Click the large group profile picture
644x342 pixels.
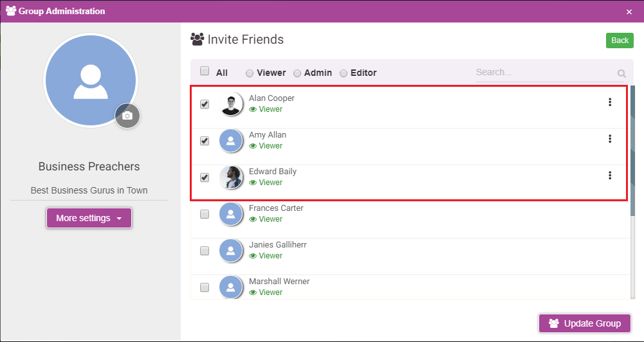tap(91, 80)
